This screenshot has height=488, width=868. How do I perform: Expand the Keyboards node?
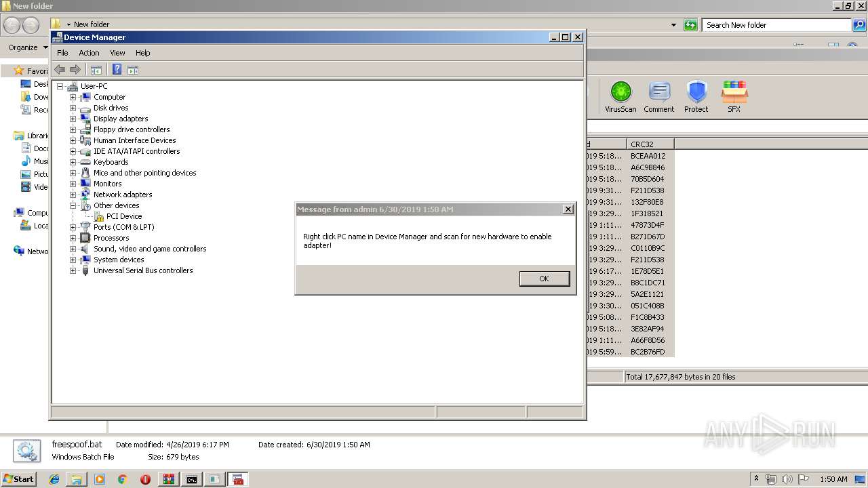coord(73,162)
